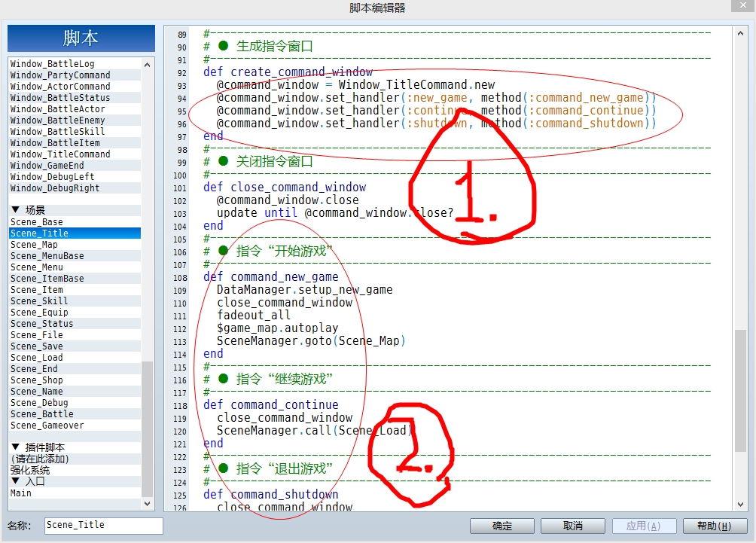The width and height of the screenshot is (756, 543).
Task: Close the 脚本编辑器 window
Action: [x=743, y=5]
